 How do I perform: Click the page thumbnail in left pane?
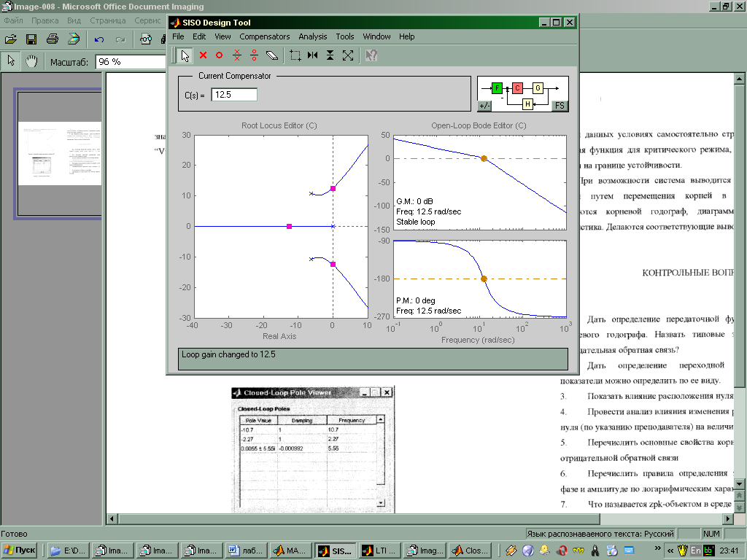[60, 153]
